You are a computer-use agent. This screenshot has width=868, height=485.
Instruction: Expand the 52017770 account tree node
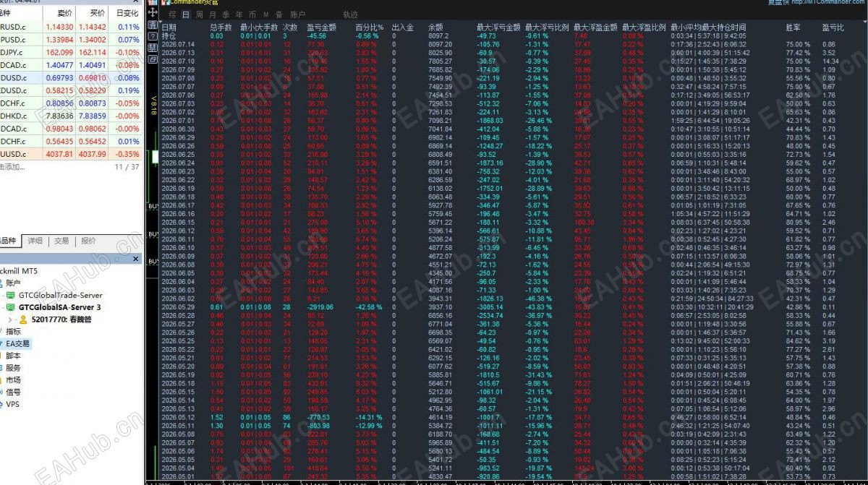[x=11, y=319]
